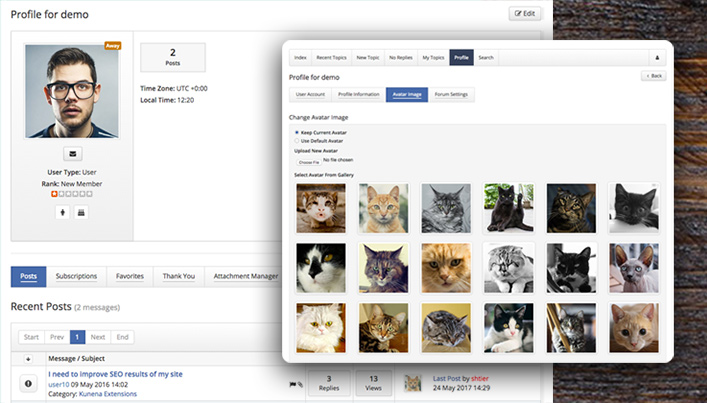Click the envelope message icon under avatar
The height and width of the screenshot is (403, 707).
click(x=71, y=153)
